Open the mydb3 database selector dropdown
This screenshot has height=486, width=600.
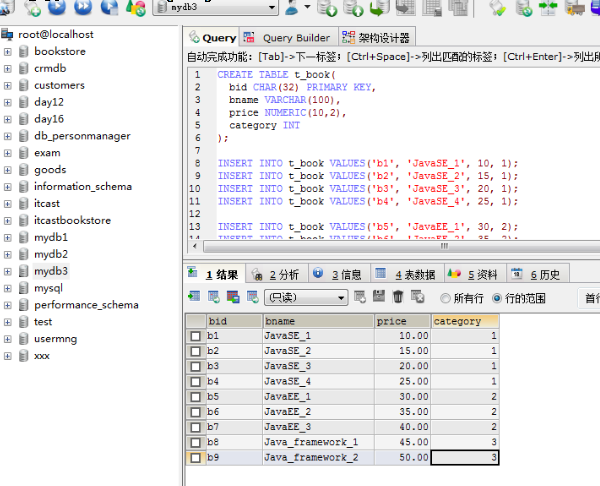point(272,9)
